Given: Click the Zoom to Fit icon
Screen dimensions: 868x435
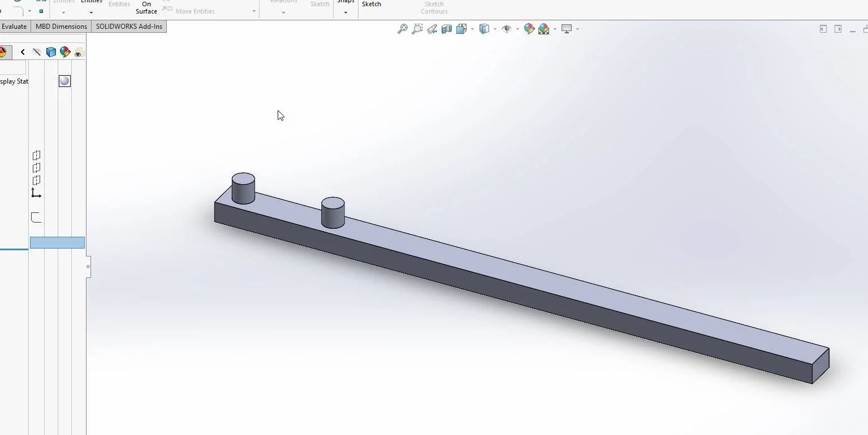Looking at the screenshot, I should tap(403, 29).
